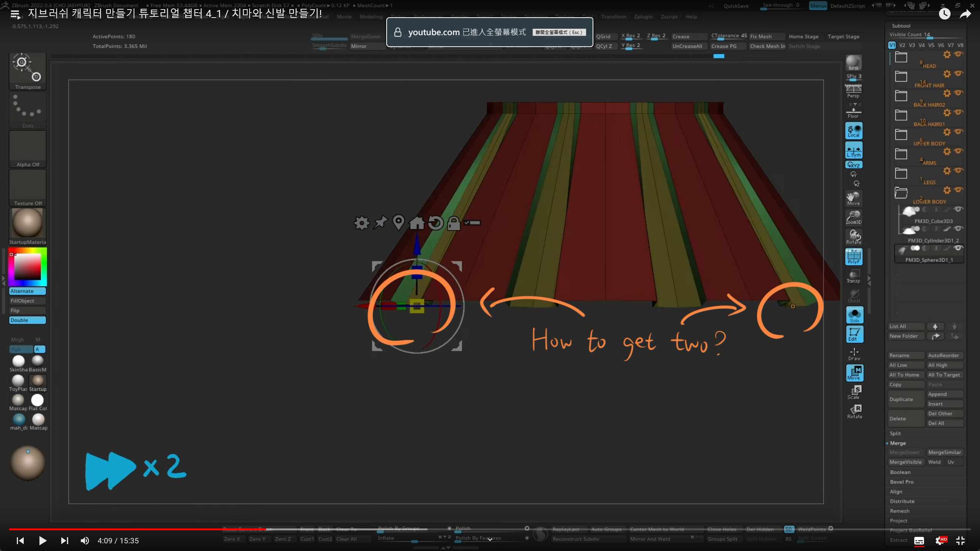Open the Transform menu

click(x=613, y=16)
